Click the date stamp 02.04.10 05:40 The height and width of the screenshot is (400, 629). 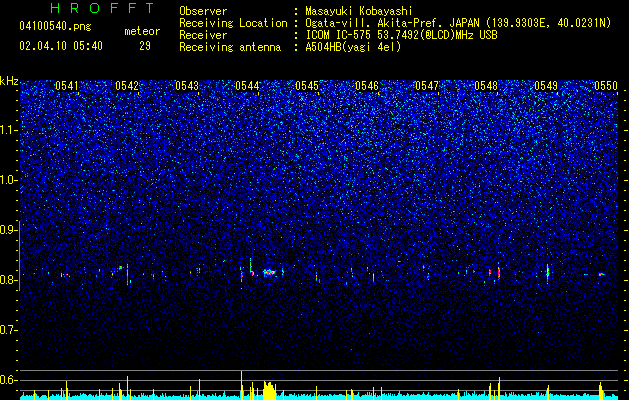click(61, 46)
